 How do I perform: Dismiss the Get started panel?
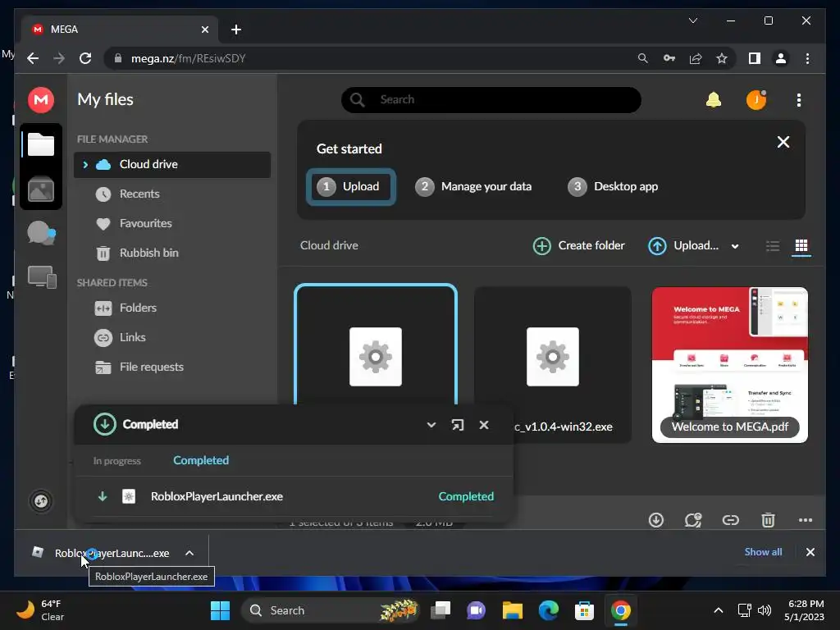783,142
